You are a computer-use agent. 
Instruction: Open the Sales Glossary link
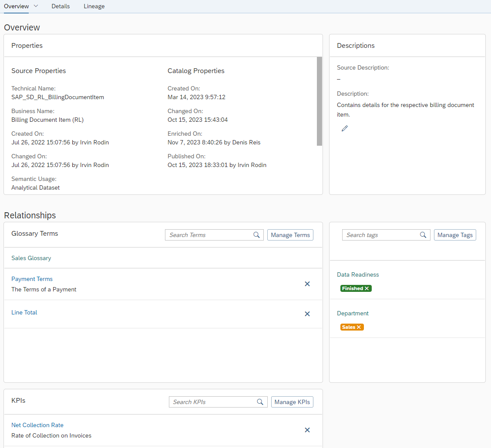pyautogui.click(x=31, y=257)
